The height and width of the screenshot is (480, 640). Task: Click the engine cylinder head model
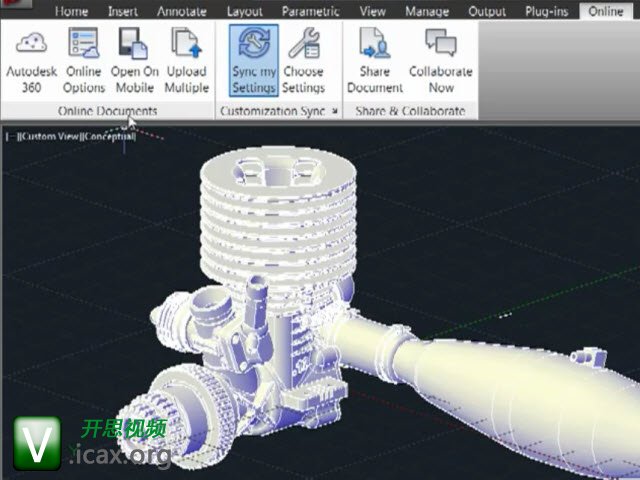[278, 216]
